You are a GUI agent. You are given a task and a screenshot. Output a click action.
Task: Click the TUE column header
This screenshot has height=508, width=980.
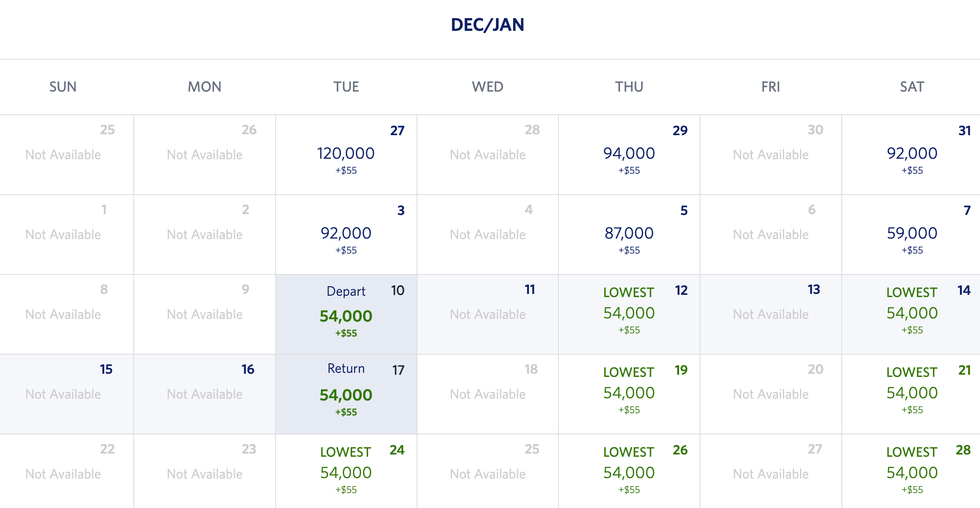click(346, 87)
